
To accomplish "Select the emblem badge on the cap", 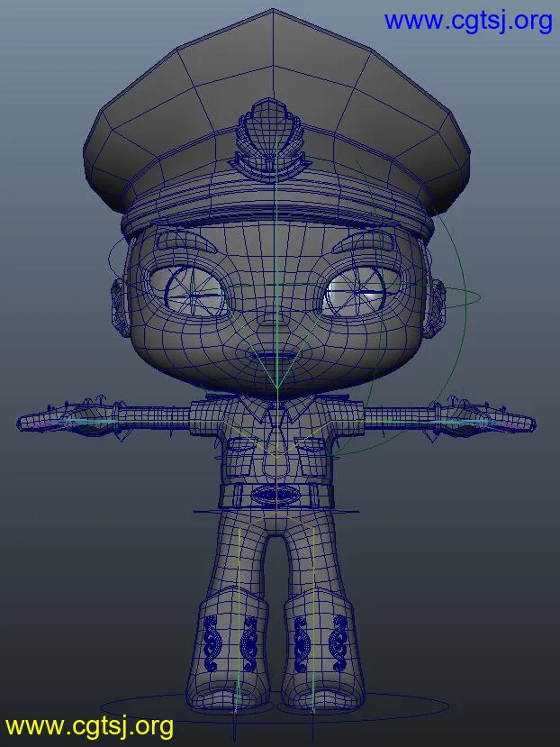I will (x=270, y=139).
